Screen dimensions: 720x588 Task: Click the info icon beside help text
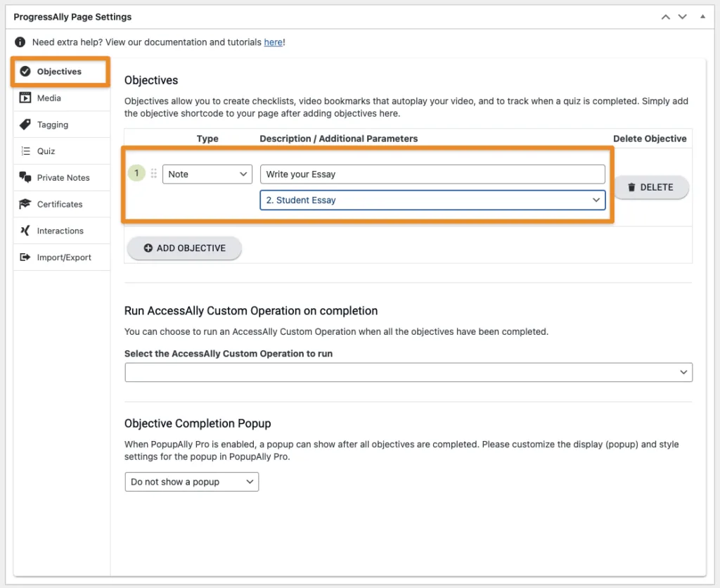click(x=20, y=42)
